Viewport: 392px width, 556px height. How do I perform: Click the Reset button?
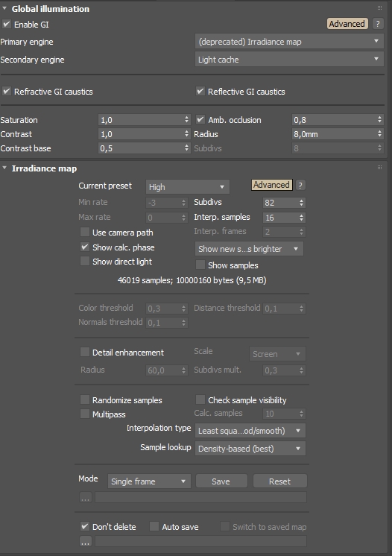click(279, 481)
